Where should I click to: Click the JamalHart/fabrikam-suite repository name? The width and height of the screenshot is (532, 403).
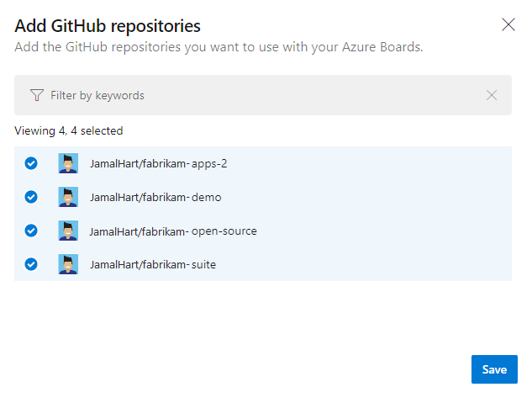pyautogui.click(x=153, y=264)
